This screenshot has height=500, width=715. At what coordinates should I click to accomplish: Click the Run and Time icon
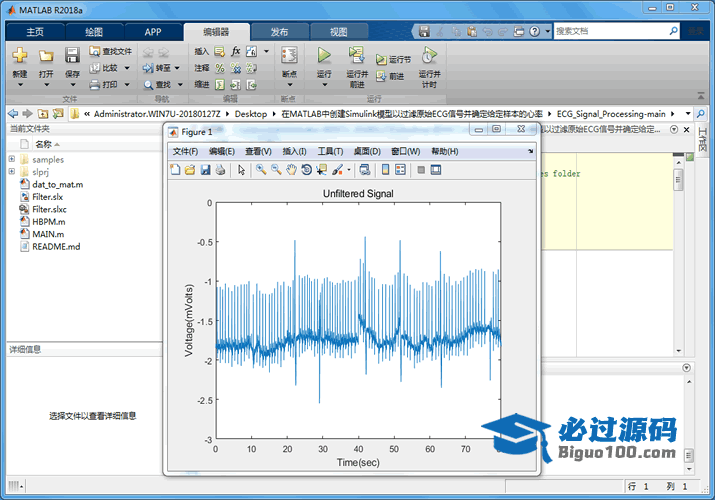tap(429, 55)
